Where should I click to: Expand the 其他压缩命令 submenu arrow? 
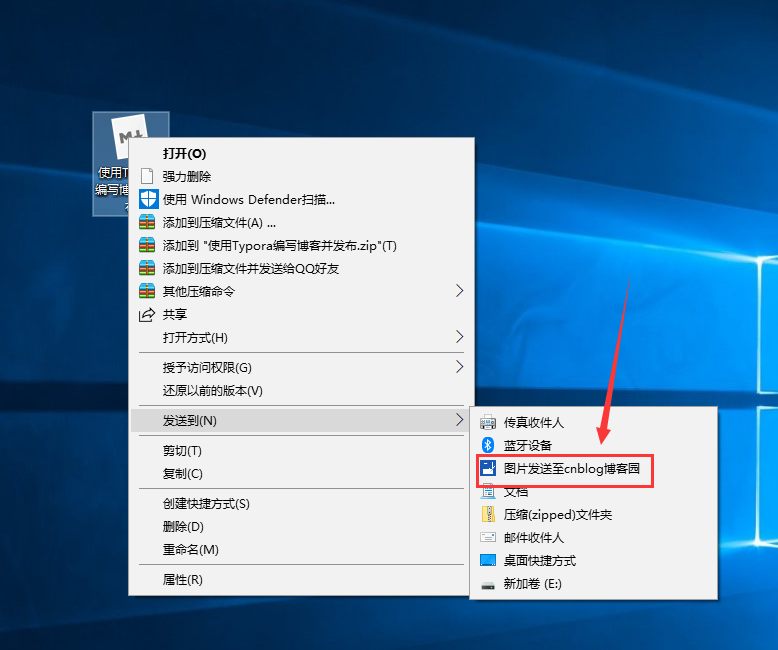point(459,291)
